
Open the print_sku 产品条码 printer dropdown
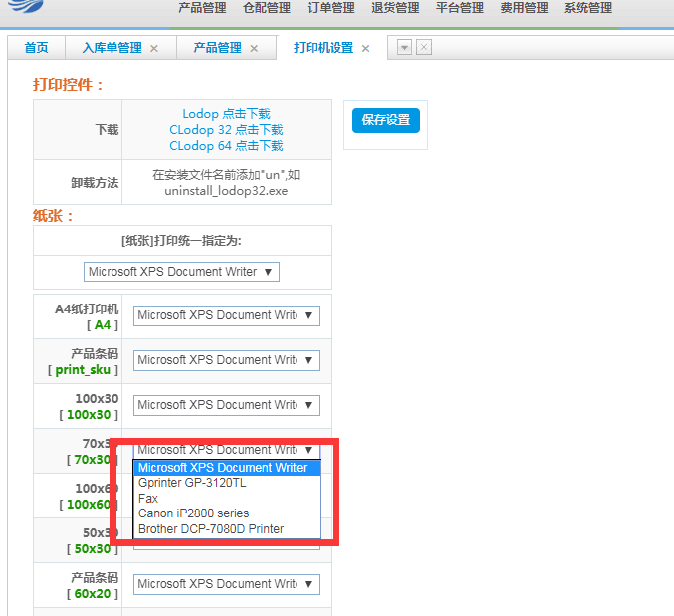pos(226,360)
